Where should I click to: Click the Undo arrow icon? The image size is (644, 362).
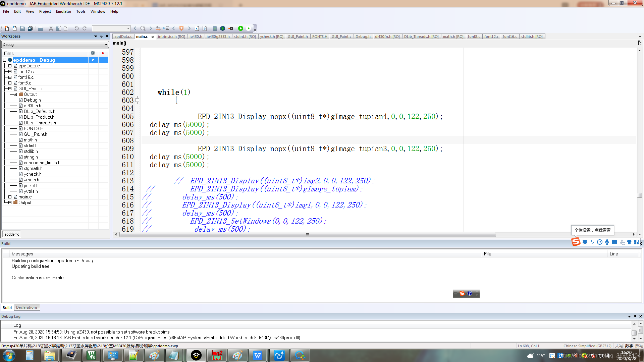[76, 28]
